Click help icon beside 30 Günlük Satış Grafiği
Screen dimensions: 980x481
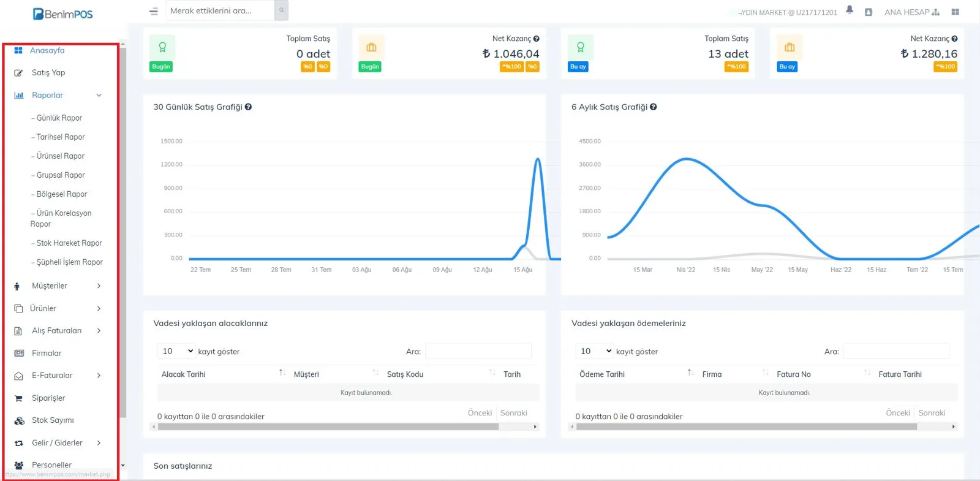coord(248,107)
